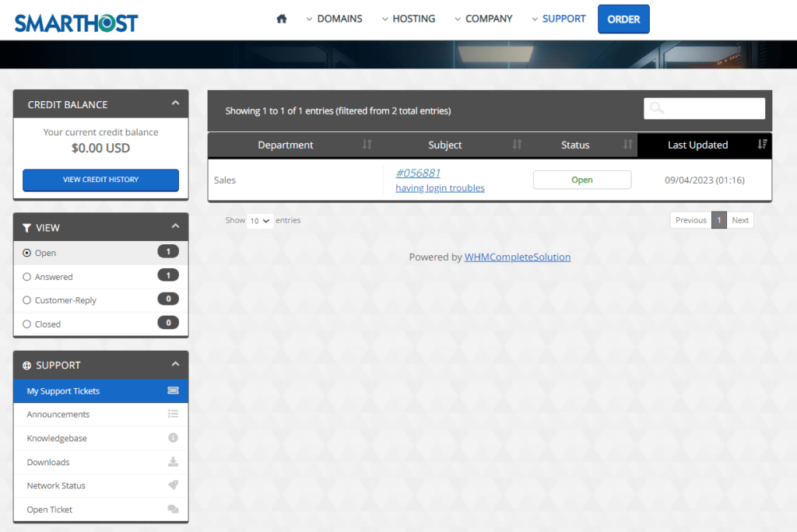Select the Customer-Reply radio button

point(27,300)
